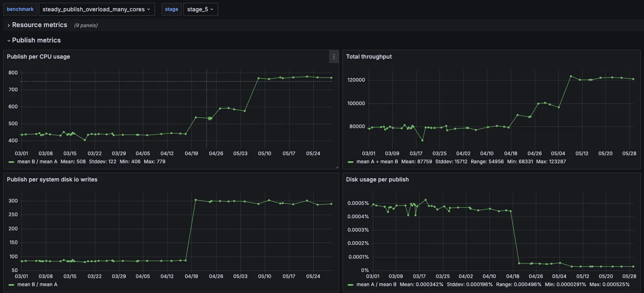Click the Min: 68331 legend value
Viewport: 644px width, 293px height.
tap(520, 162)
